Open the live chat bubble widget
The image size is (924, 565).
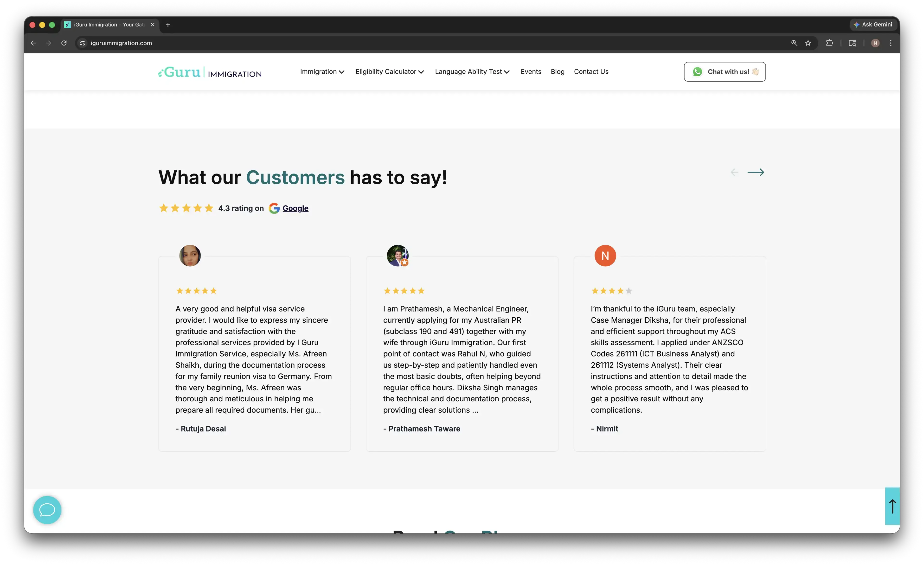(x=47, y=509)
